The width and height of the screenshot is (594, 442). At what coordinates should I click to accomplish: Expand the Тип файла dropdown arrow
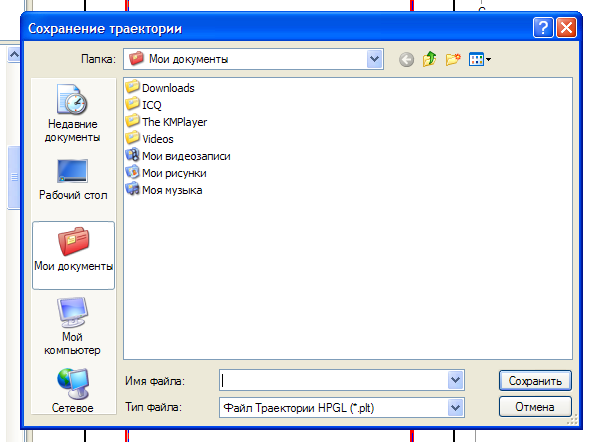[x=455, y=408]
